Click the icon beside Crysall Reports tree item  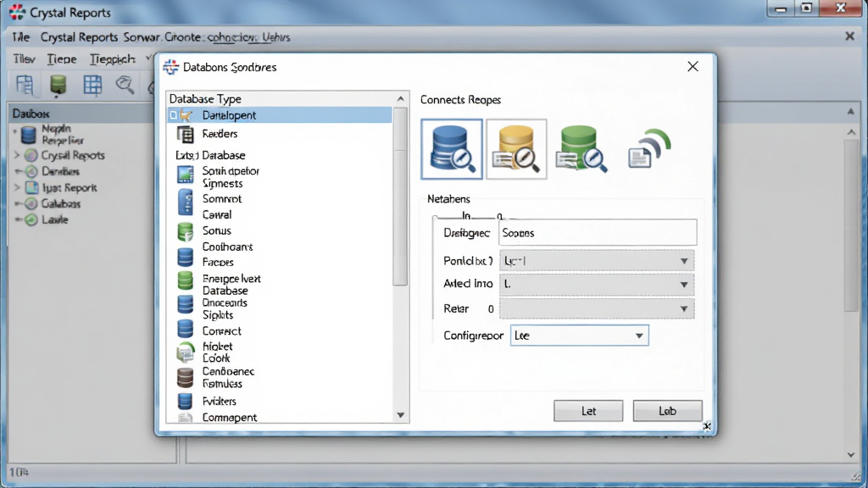(x=31, y=156)
